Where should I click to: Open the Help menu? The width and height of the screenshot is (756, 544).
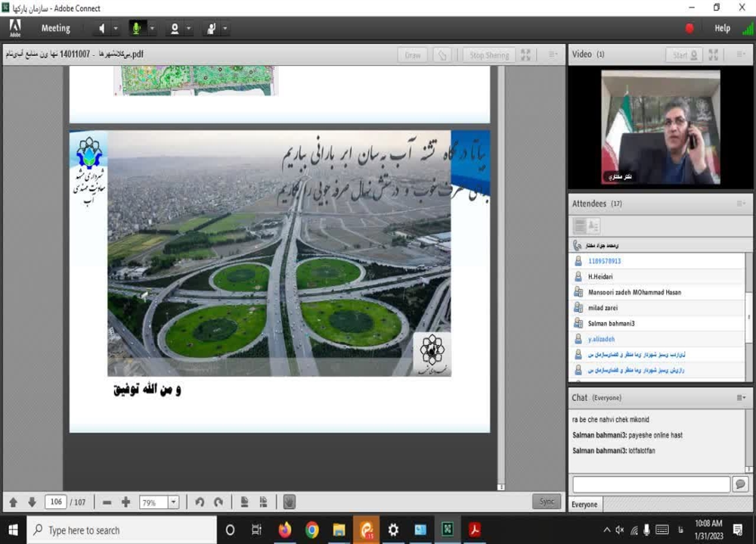point(722,29)
